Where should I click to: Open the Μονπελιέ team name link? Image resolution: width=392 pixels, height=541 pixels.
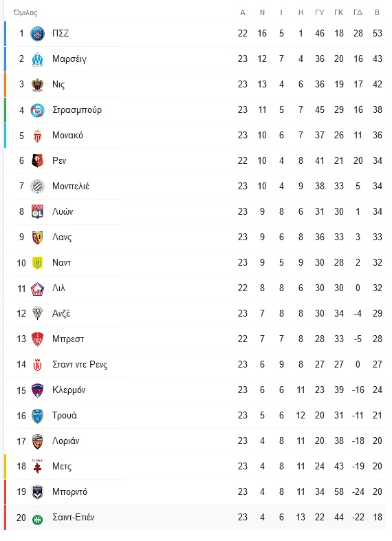(x=71, y=187)
